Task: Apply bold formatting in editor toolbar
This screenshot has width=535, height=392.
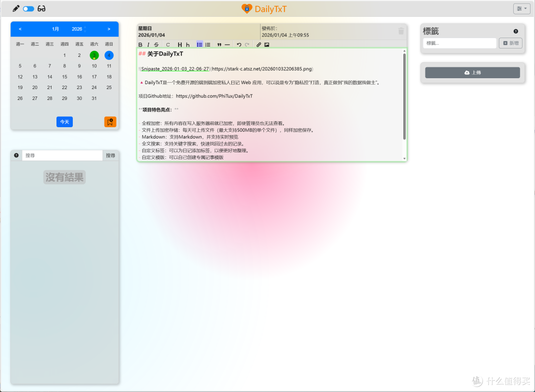Action: click(x=140, y=45)
